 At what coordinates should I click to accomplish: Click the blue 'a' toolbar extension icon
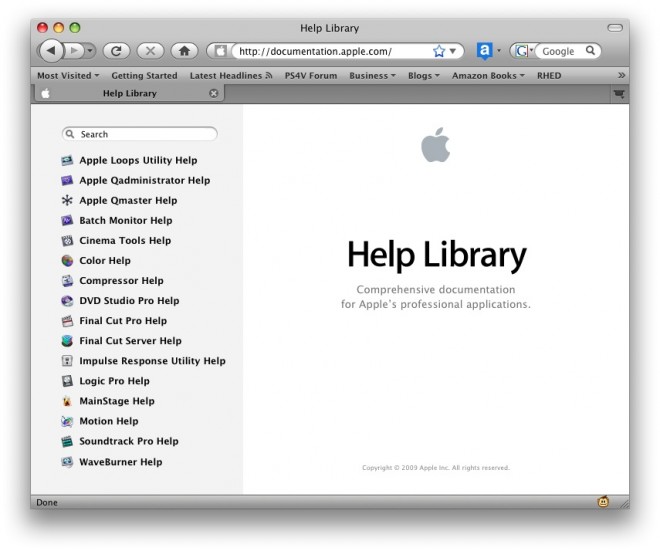(484, 51)
